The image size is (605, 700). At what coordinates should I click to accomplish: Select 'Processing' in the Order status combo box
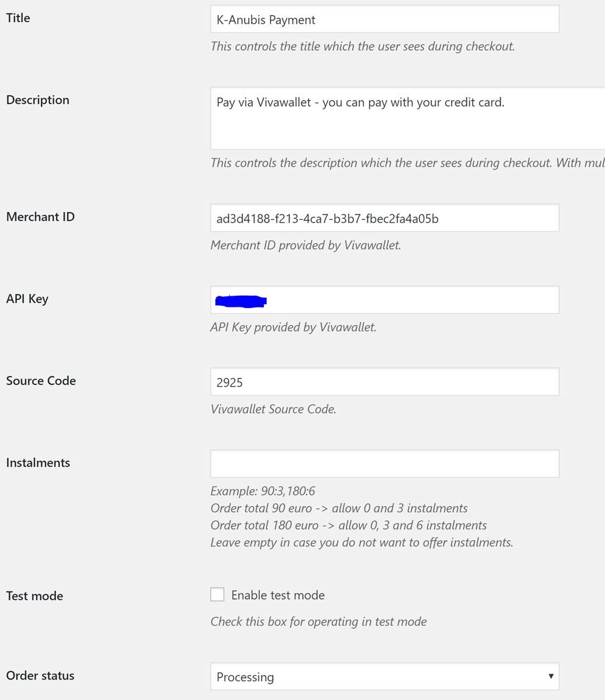click(383, 676)
